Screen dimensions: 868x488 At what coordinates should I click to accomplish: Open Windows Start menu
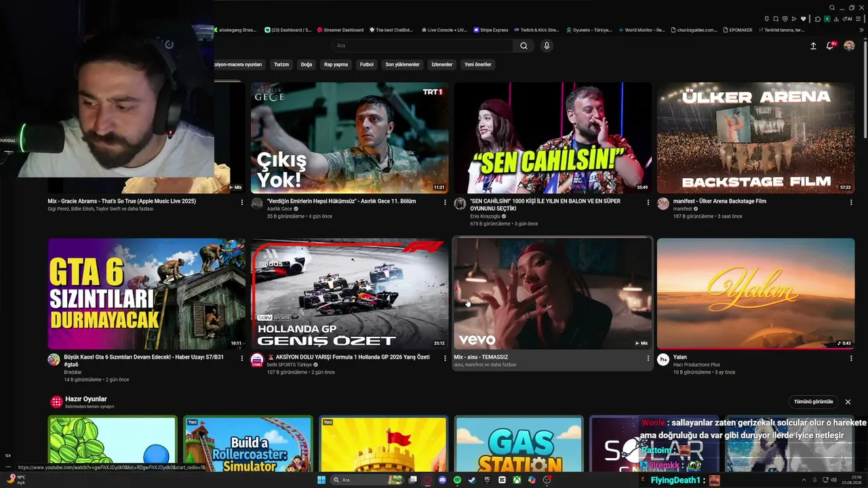[x=321, y=480]
